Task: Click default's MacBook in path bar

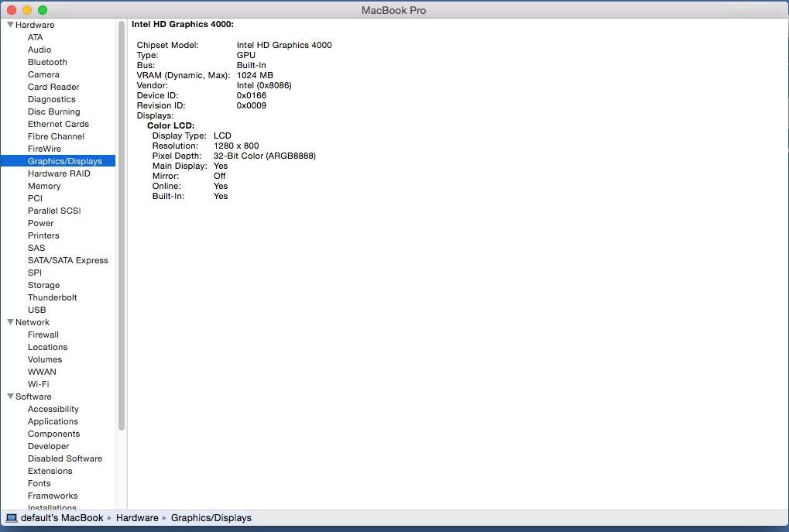Action: [x=62, y=518]
